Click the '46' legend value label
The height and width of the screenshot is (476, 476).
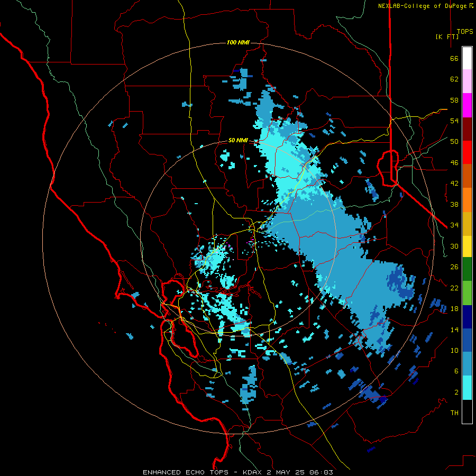(454, 163)
